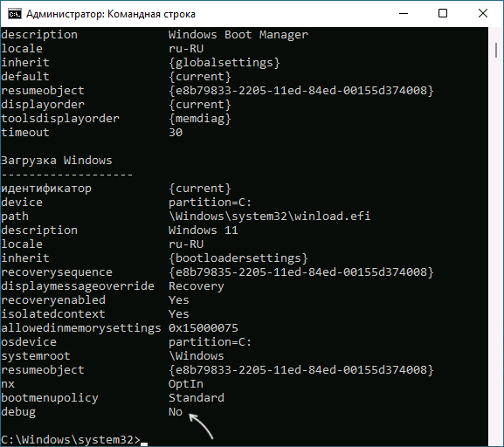
Task: Click the 'идентификатор' label
Action: pyautogui.click(x=46, y=189)
